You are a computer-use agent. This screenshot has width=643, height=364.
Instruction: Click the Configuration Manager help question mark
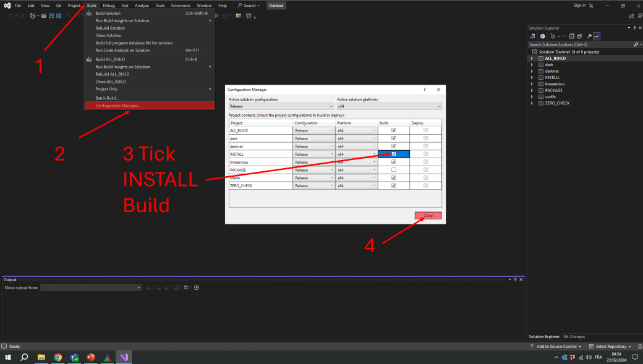(x=424, y=90)
